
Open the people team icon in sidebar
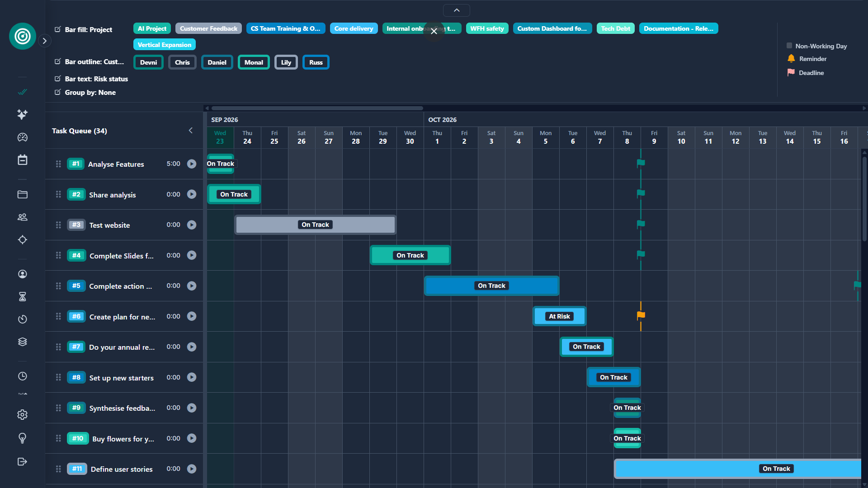point(22,217)
